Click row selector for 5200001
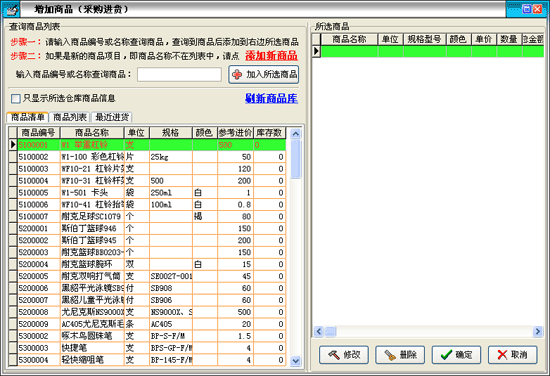This screenshot has width=550, height=376. click(13, 228)
